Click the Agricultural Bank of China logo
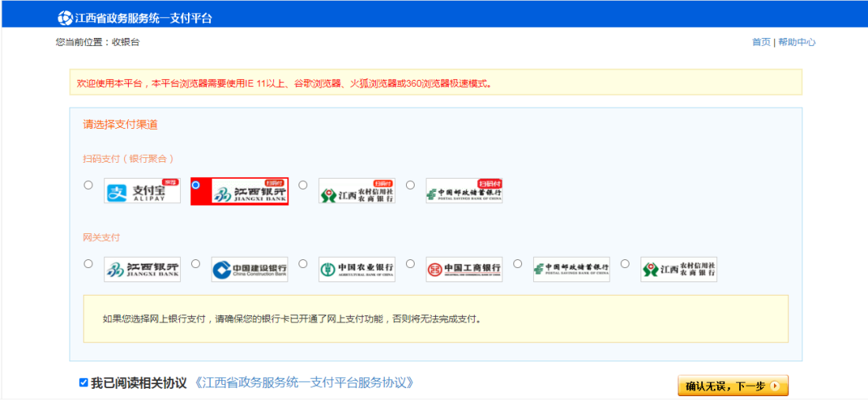Viewport: 868px width, 400px height. (357, 270)
